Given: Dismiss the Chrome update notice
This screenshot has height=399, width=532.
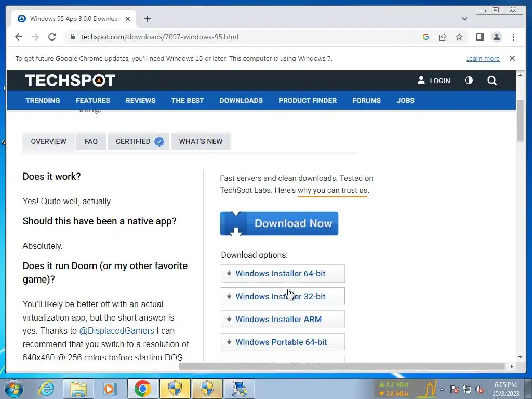Looking at the screenshot, I should (x=512, y=58).
